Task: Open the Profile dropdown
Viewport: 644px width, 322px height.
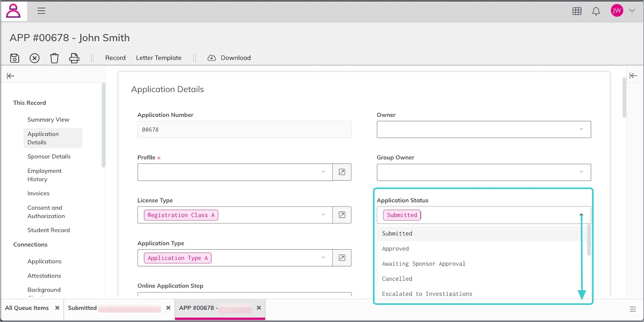Action: 235,172
